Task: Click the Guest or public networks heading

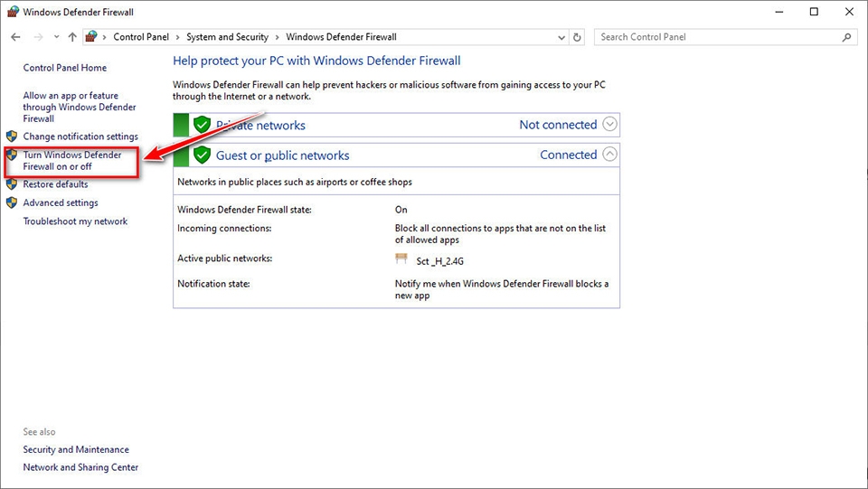Action: pos(282,155)
